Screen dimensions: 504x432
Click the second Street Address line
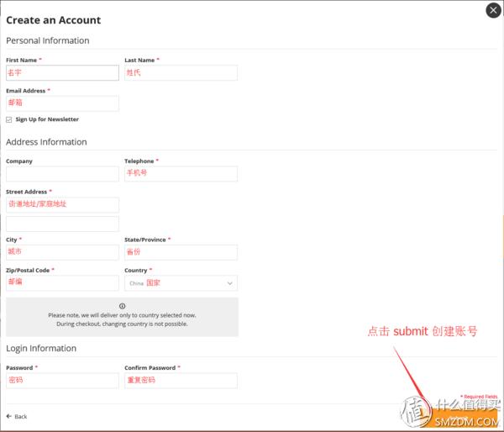tap(62, 224)
